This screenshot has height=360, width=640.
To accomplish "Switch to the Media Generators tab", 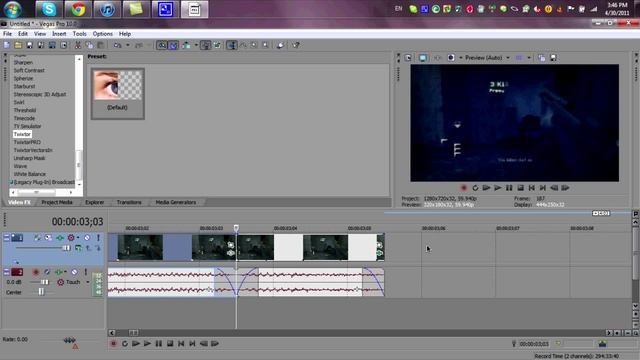I will (176, 202).
